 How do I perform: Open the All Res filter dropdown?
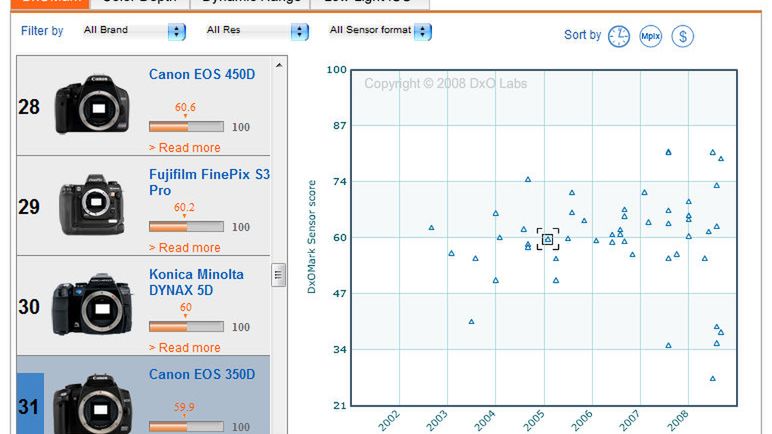pyautogui.click(x=257, y=31)
